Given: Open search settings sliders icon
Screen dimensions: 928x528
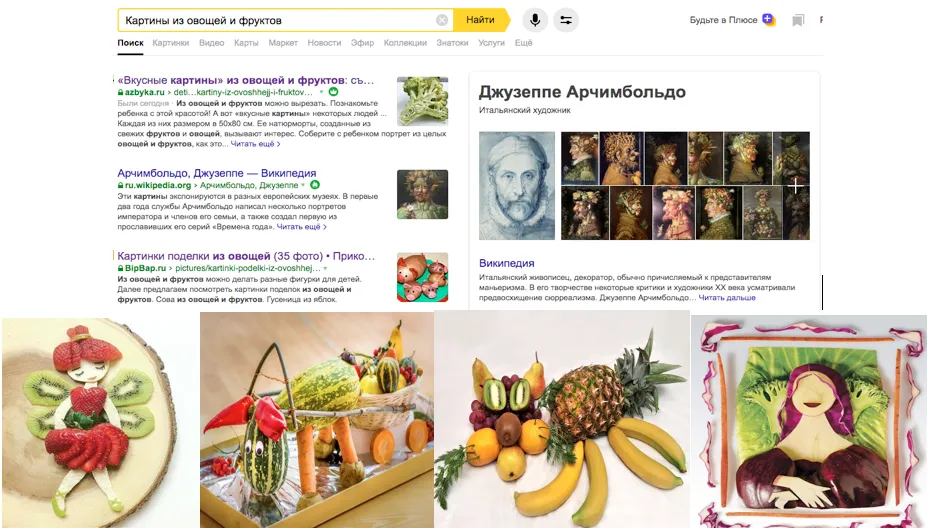Looking at the screenshot, I should point(566,20).
